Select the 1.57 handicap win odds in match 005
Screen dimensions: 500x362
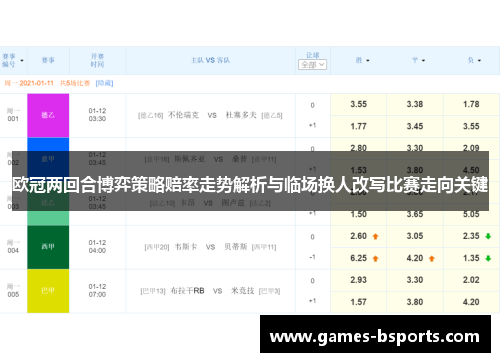(358, 302)
